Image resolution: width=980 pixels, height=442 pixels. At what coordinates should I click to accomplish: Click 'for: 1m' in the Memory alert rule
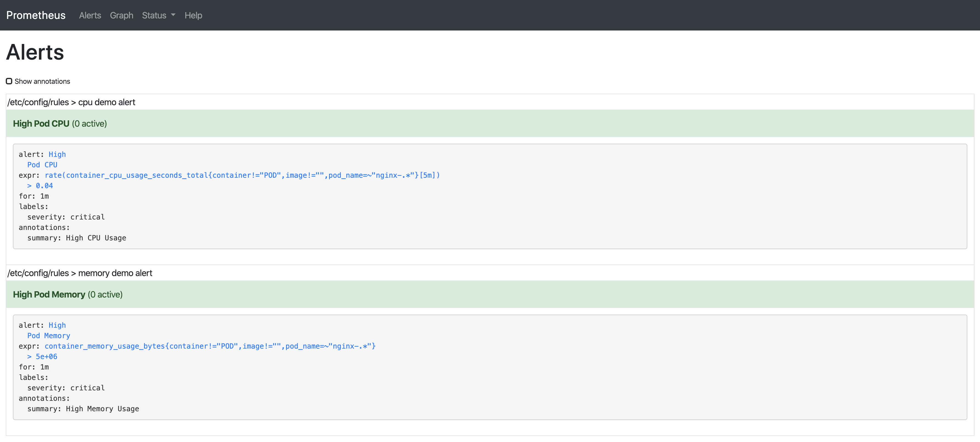coord(34,367)
